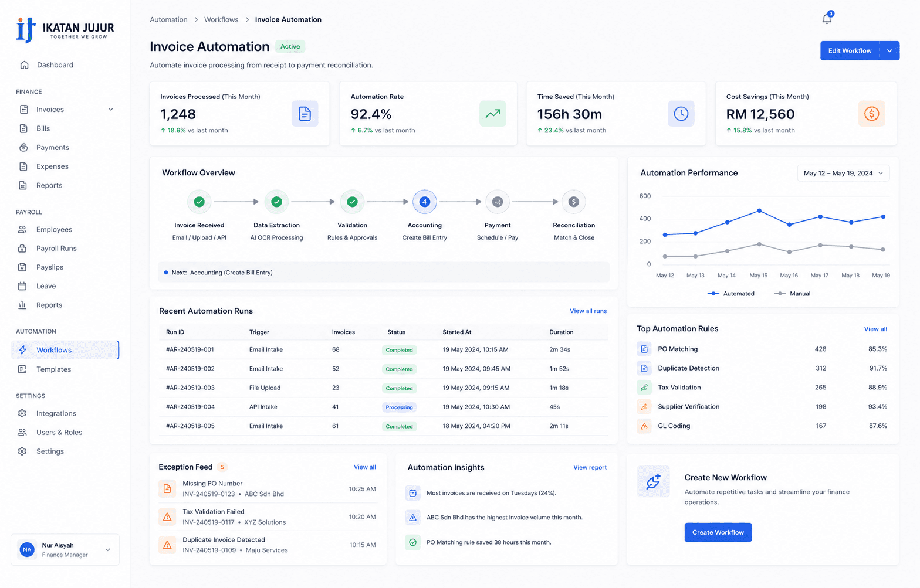Click the Tax Validation Failed warning icon

[x=167, y=516]
